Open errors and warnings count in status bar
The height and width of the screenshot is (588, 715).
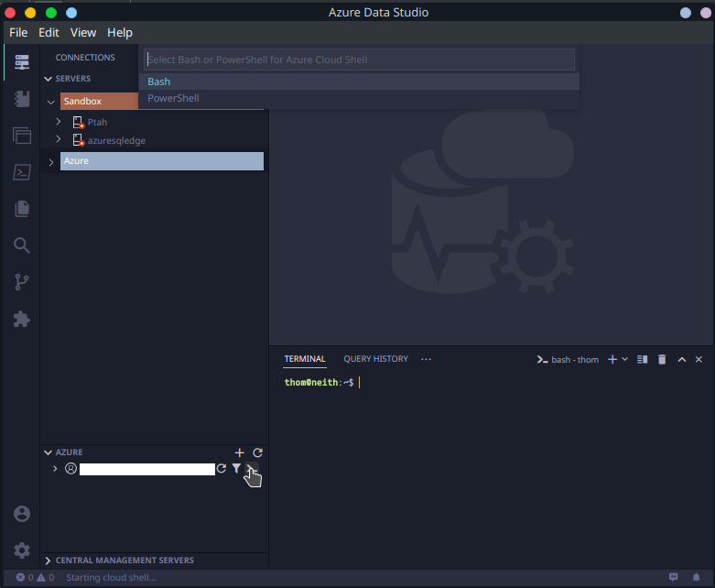point(35,578)
